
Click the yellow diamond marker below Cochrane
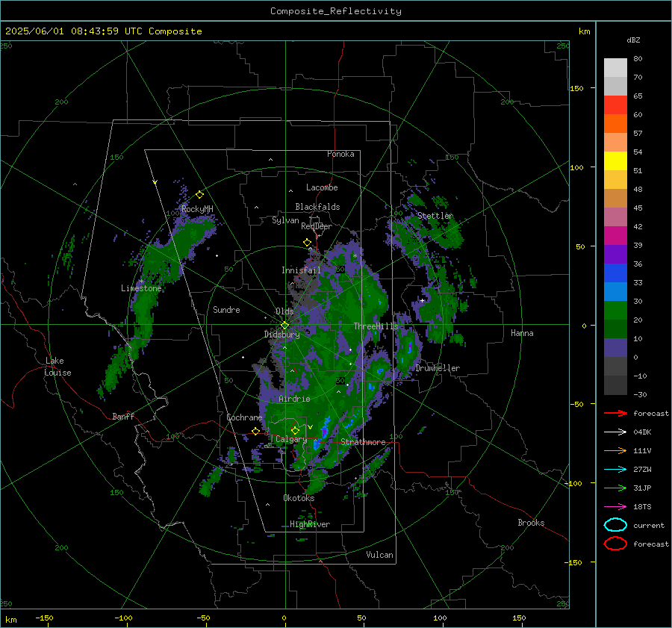[255, 432]
